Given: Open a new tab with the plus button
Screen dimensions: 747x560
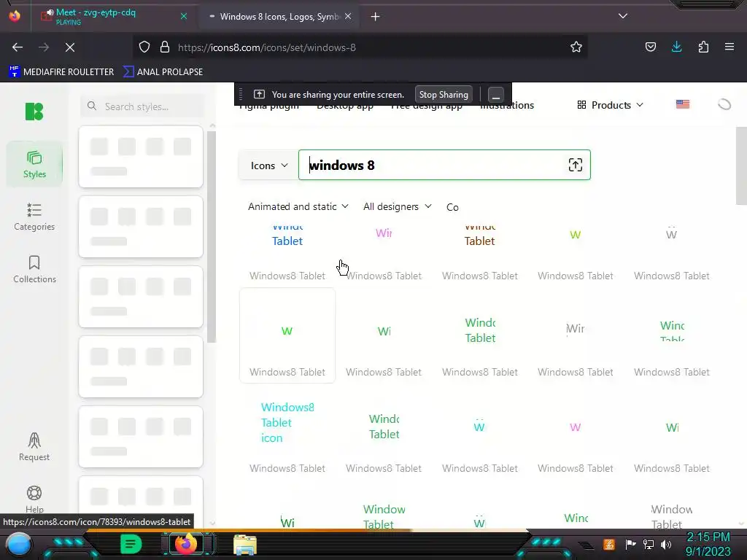Looking at the screenshot, I should (x=376, y=17).
